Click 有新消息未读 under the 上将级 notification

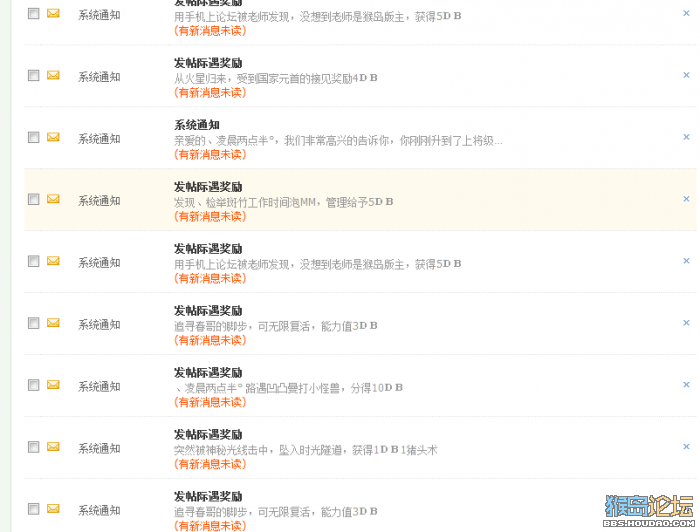tap(210, 155)
